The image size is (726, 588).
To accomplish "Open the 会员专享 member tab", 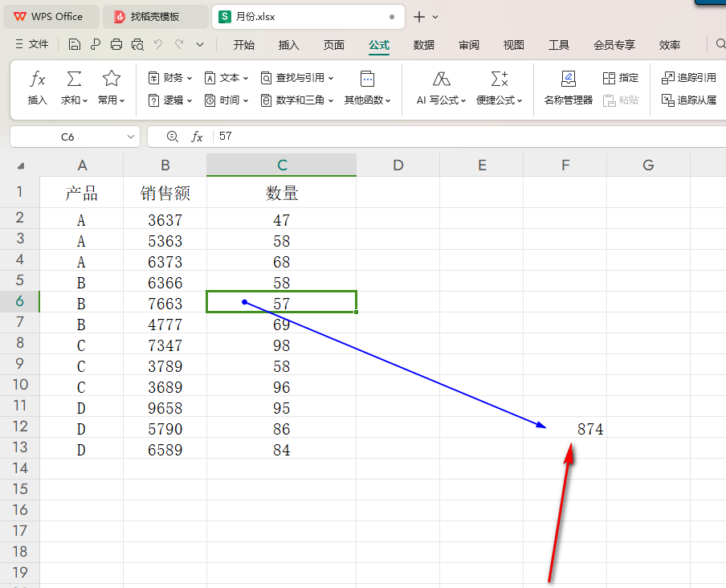I will pyautogui.click(x=614, y=45).
